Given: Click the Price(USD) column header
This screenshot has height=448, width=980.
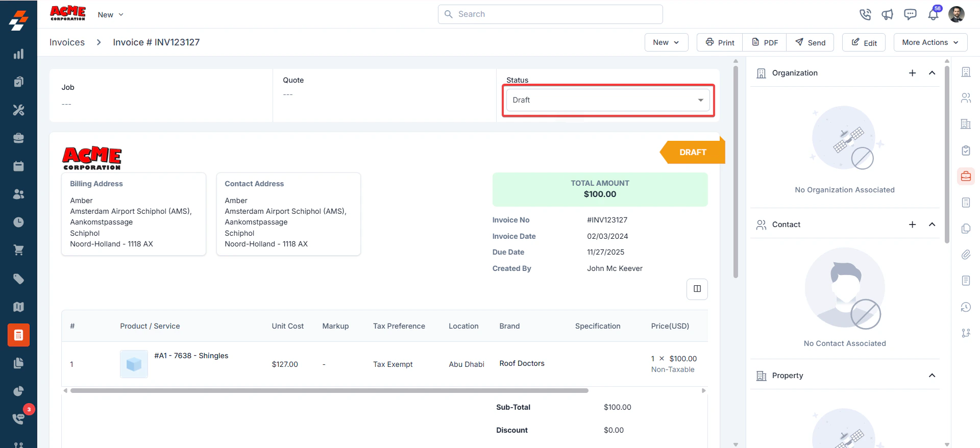Looking at the screenshot, I should tap(670, 326).
